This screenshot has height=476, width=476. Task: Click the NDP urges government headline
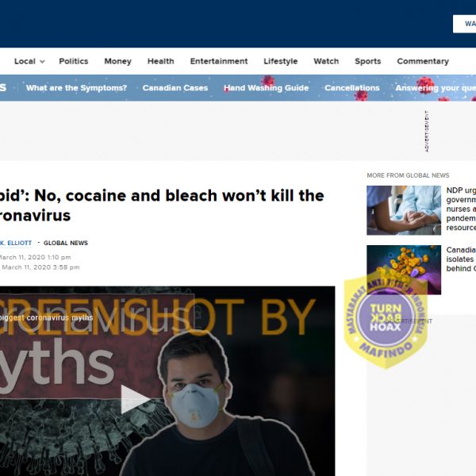click(461, 209)
